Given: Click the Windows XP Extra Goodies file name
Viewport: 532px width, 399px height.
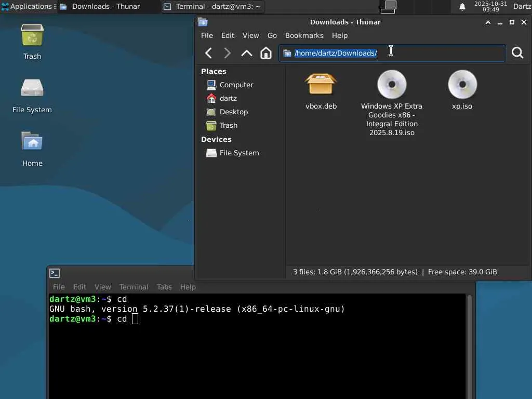Looking at the screenshot, I should click(392, 119).
